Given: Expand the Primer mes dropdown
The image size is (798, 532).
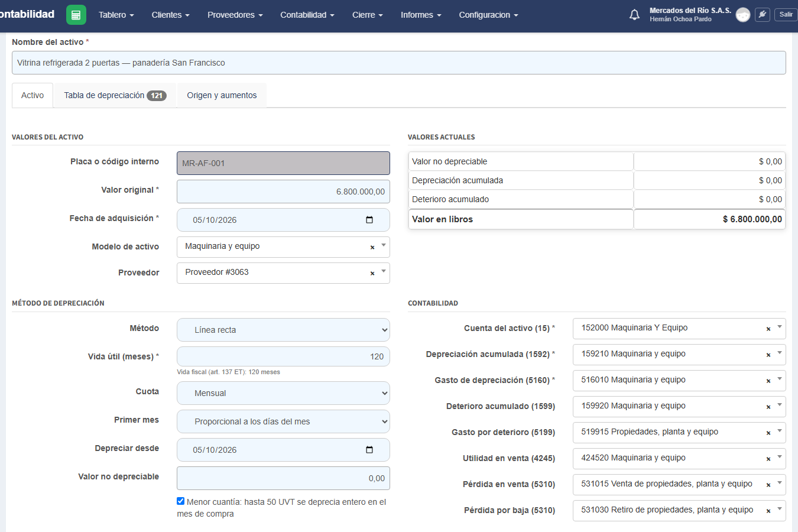Looking at the screenshot, I should coord(283,421).
